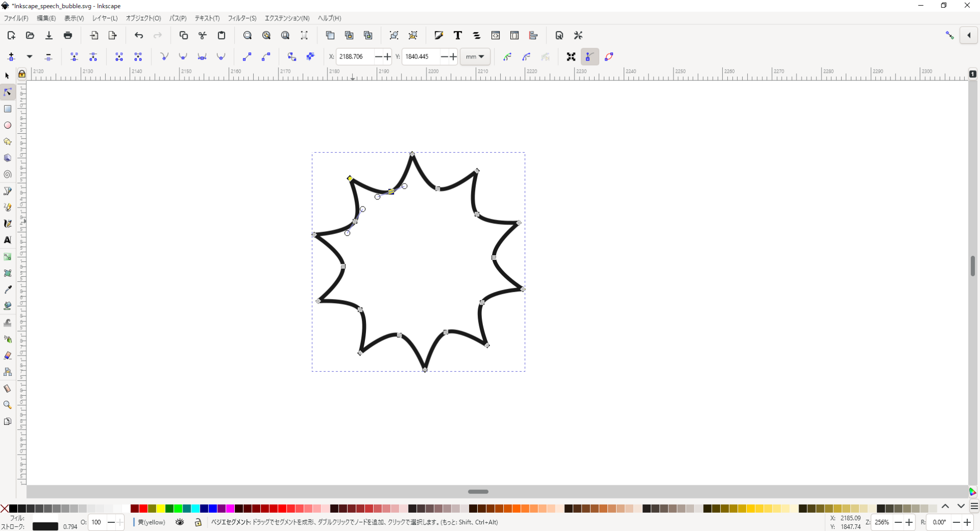Click the black stroke color indicator
The image size is (980, 531).
click(x=45, y=526)
